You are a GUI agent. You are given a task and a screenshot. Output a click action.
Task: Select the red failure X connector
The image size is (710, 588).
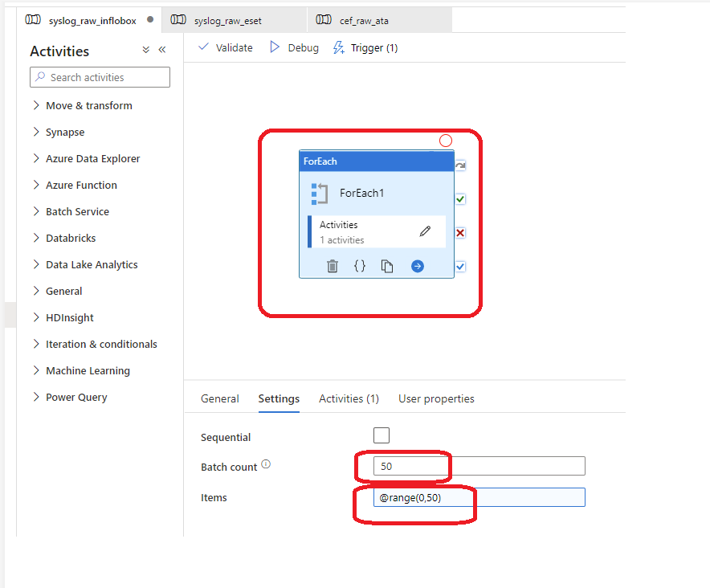pyautogui.click(x=460, y=233)
